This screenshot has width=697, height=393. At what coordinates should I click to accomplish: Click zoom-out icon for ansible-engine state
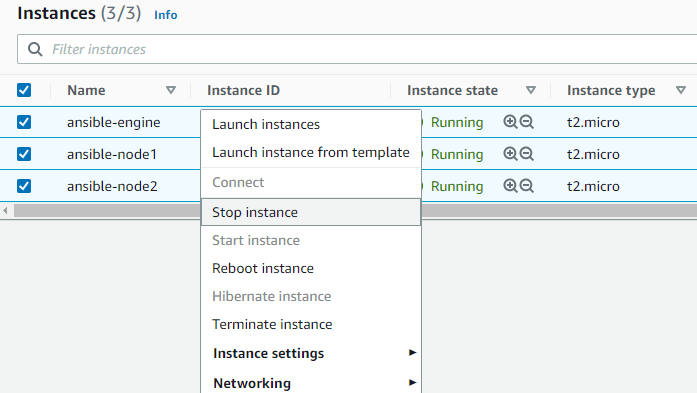(527, 122)
